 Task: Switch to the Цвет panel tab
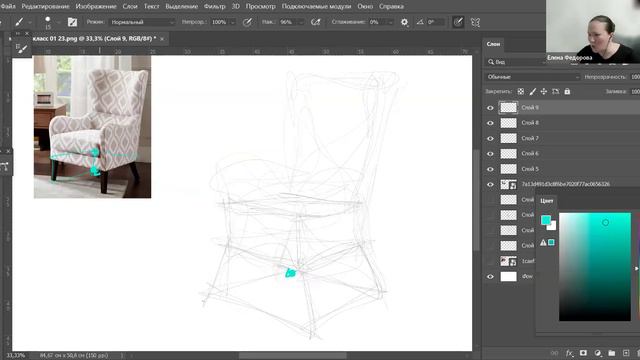click(x=547, y=201)
